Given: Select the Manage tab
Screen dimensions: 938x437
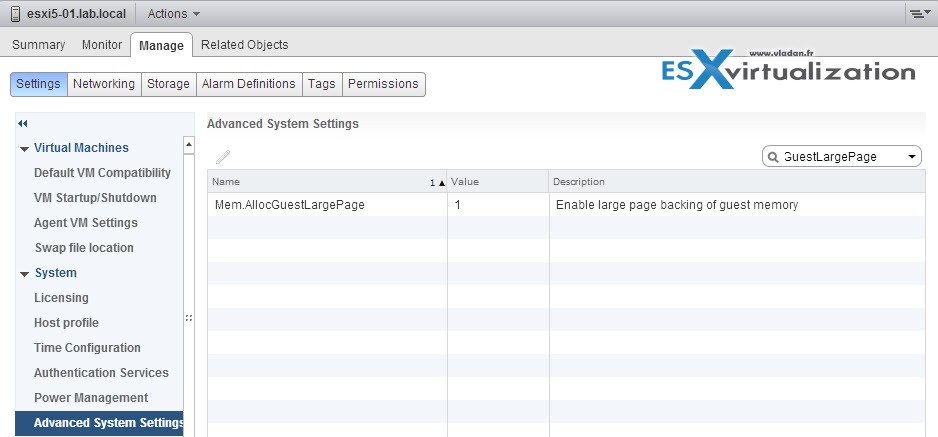Looking at the screenshot, I should 162,45.
